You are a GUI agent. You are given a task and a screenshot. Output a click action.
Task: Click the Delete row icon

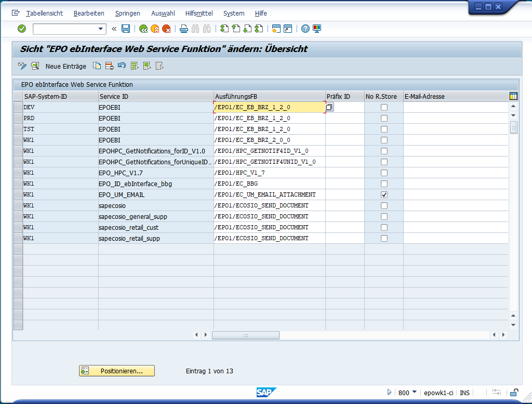(109, 66)
